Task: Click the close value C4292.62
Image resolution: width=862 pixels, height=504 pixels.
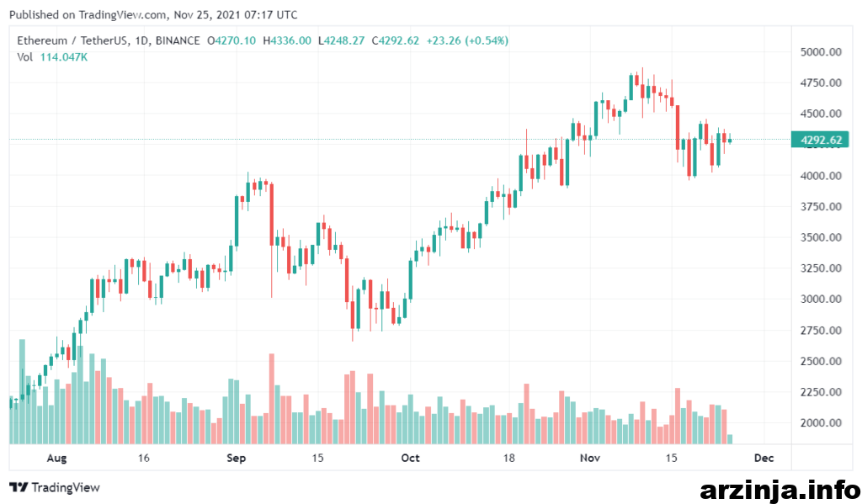Action: click(x=396, y=40)
